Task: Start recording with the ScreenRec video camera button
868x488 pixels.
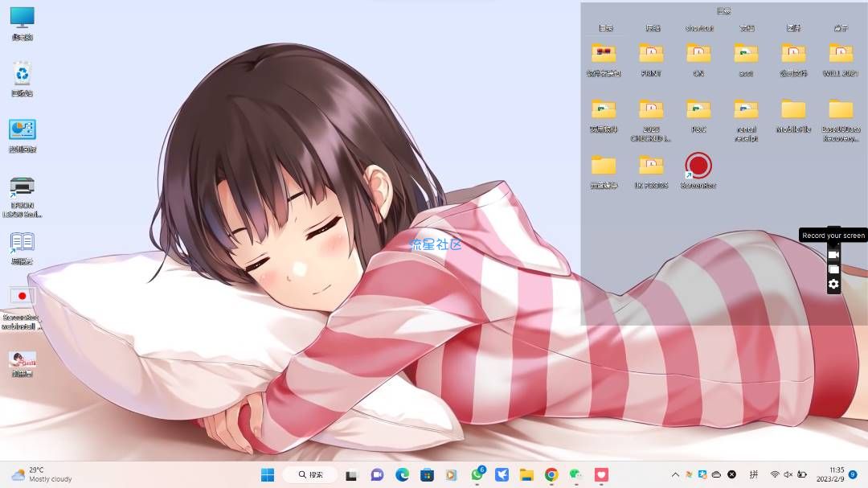Action: click(x=833, y=255)
